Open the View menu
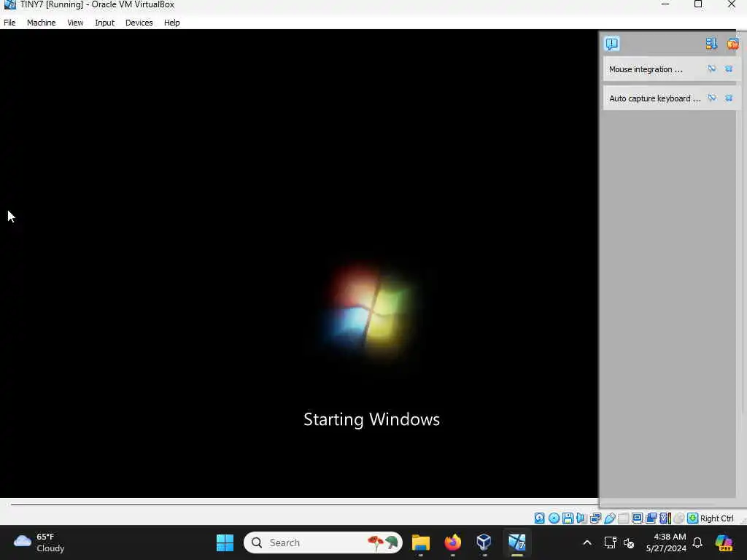Viewport: 747px width, 560px height. point(75,23)
